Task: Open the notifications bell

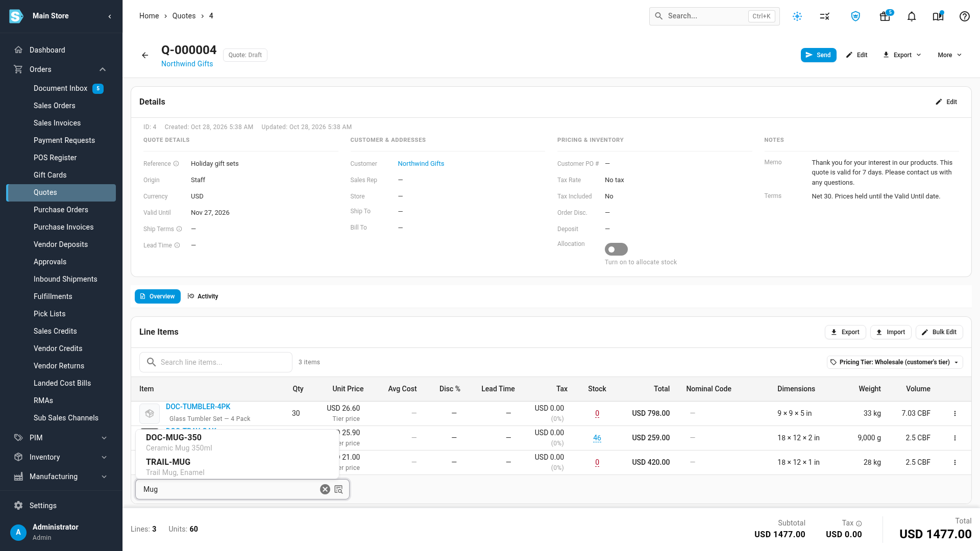Action: pos(912,16)
